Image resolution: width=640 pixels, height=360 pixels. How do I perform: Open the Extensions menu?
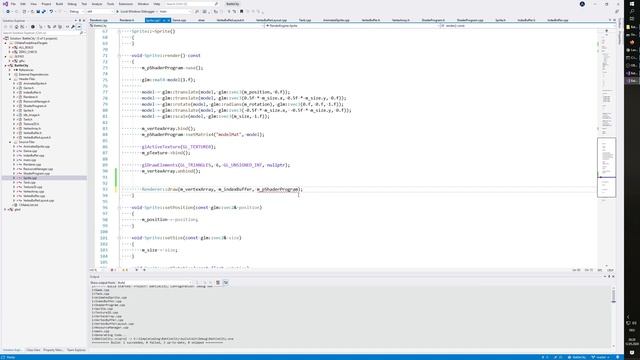[126, 4]
